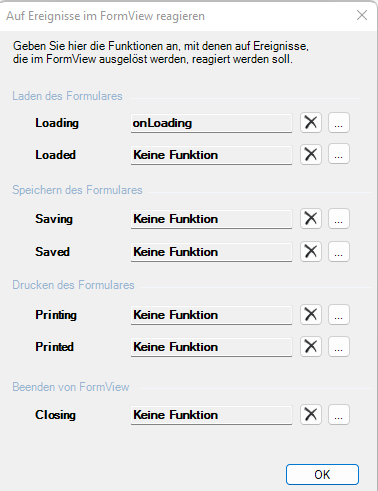This screenshot has height=491, width=378.
Task: Open function picker for Saved event
Action: 339,251
